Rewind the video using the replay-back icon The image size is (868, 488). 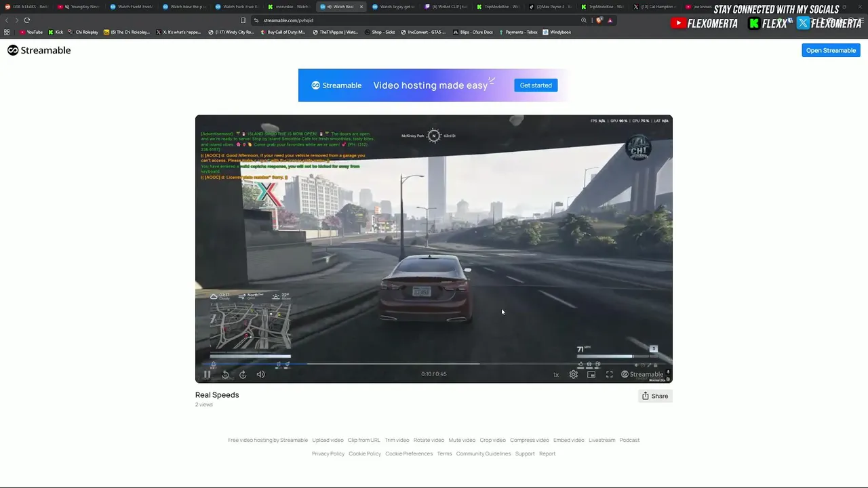[225, 374]
